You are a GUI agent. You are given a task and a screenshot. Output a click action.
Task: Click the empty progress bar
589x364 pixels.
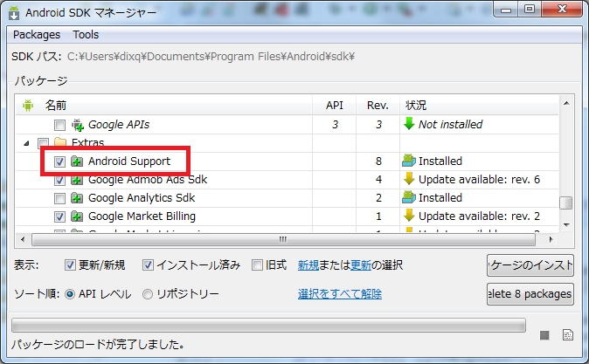click(x=268, y=326)
